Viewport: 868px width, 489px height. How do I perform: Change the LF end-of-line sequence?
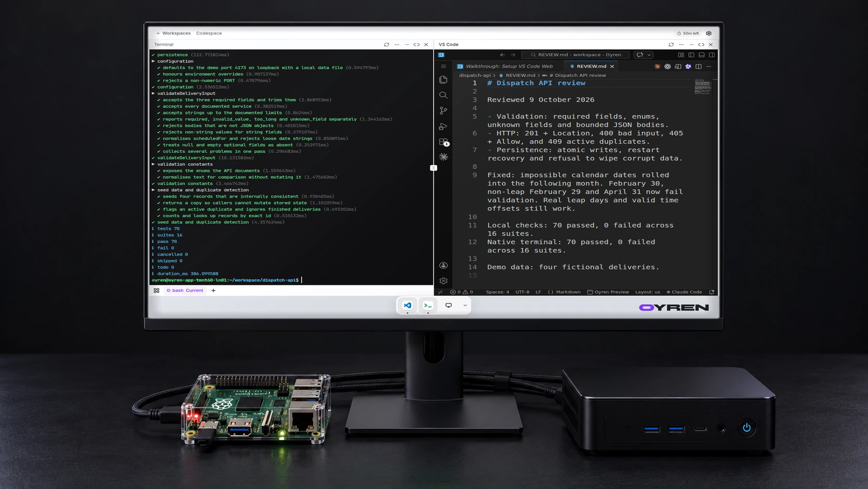coord(538,292)
